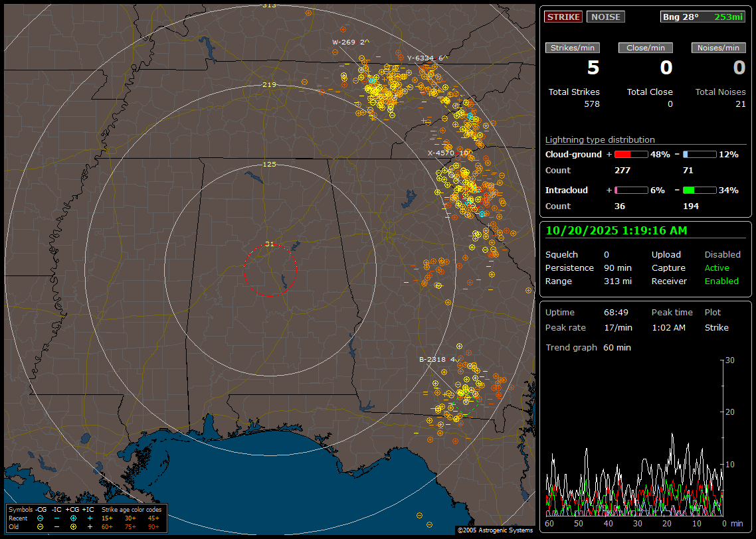Toggle the NOISE indicator
The height and width of the screenshot is (539, 756).
coord(605,17)
